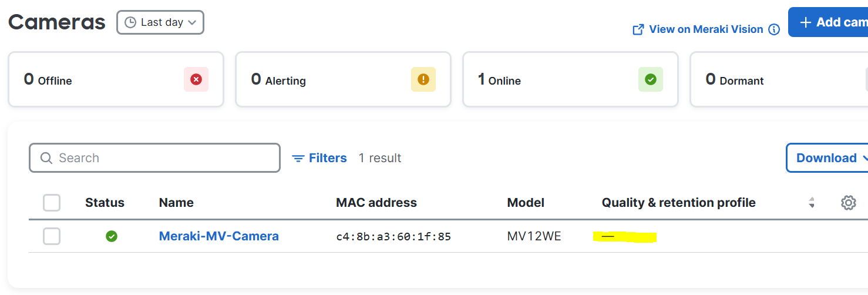Open table column settings gear icon
The width and height of the screenshot is (868, 295).
click(x=848, y=203)
